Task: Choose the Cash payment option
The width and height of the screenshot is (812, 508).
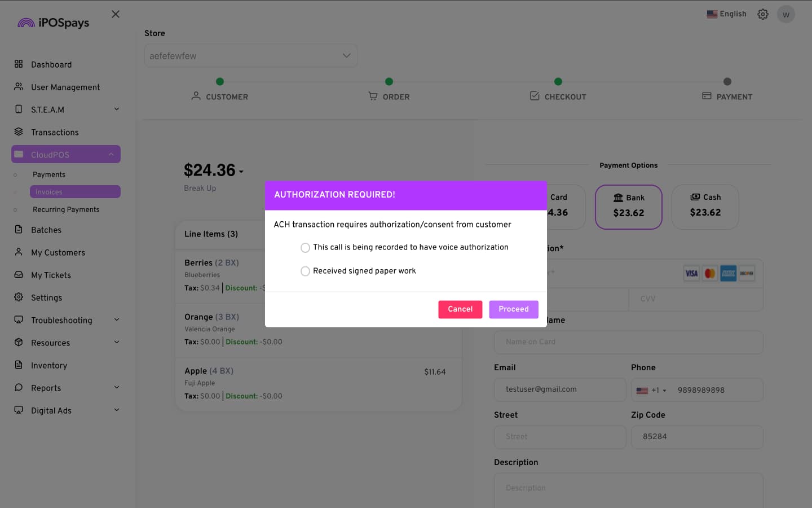Action: pos(705,207)
